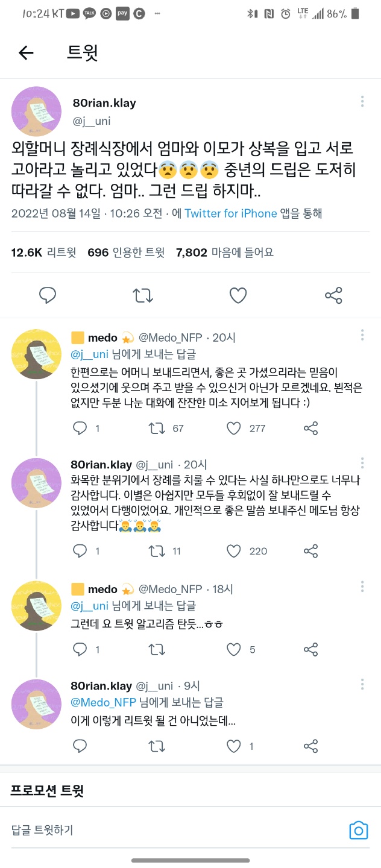Open more options on main tweet
The width and height of the screenshot is (381, 868).
click(x=362, y=101)
